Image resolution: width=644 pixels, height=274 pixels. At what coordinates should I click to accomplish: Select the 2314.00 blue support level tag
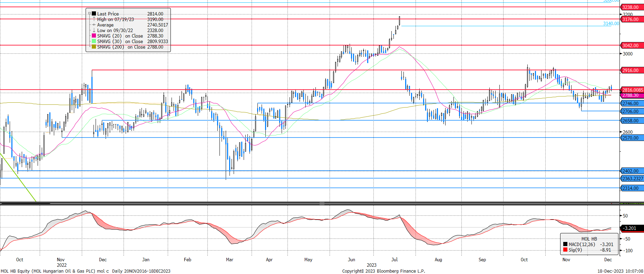pyautogui.click(x=631, y=188)
